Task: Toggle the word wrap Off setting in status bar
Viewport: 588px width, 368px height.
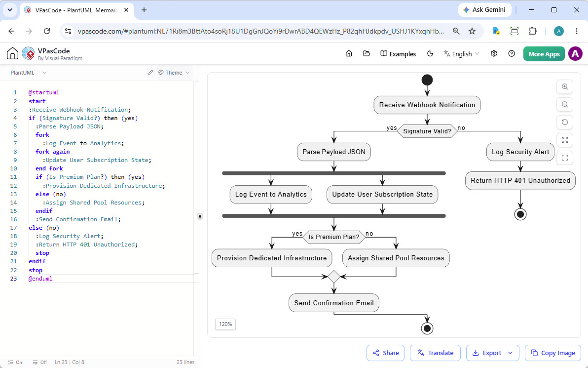Action: click(x=40, y=363)
